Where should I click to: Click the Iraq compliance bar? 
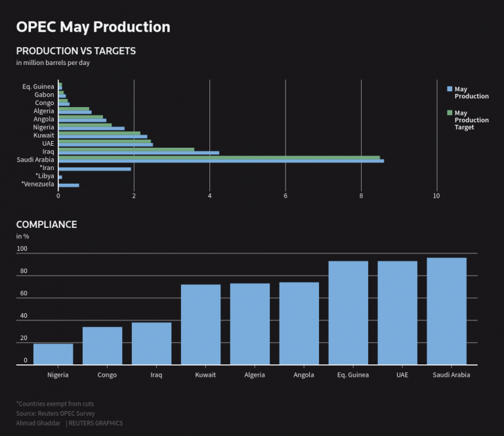tap(152, 343)
